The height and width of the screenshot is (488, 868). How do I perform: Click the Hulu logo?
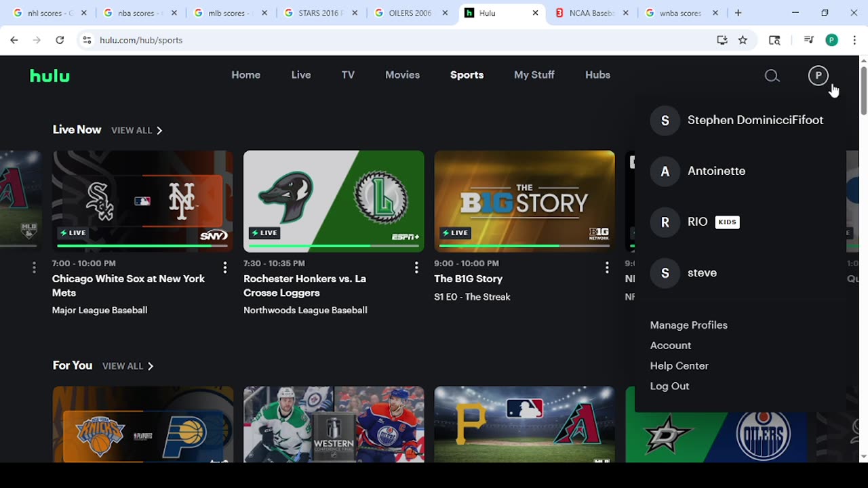(50, 76)
